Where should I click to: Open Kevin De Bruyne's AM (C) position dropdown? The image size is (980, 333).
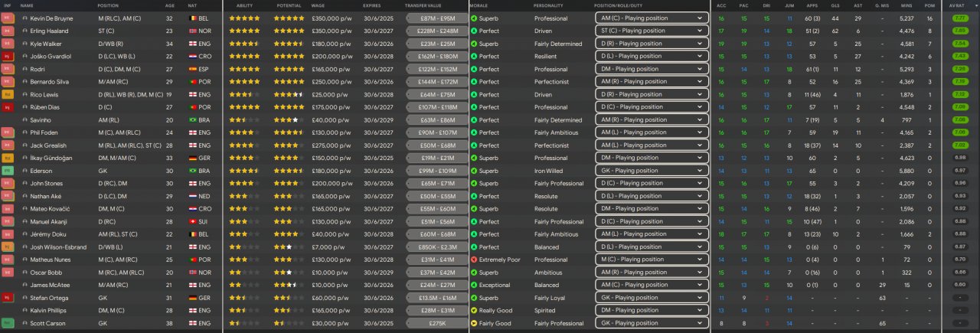(x=652, y=18)
